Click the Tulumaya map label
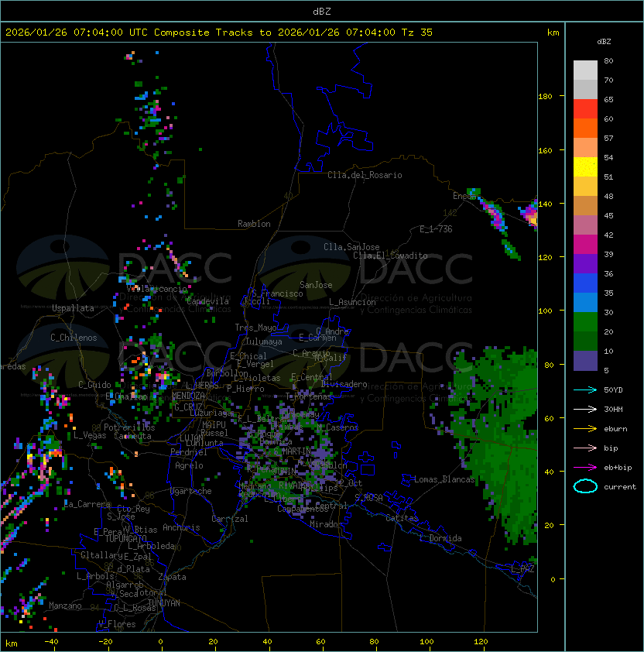This screenshot has height=652, width=644. click(x=264, y=341)
